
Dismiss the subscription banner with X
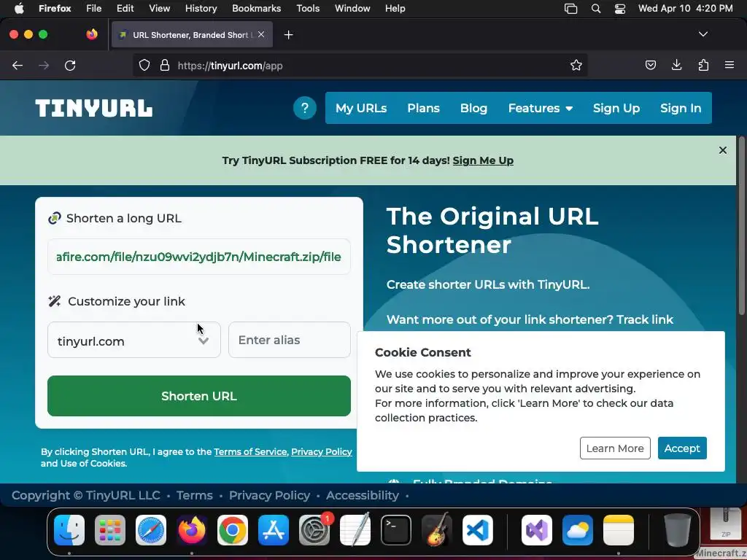[723, 150]
